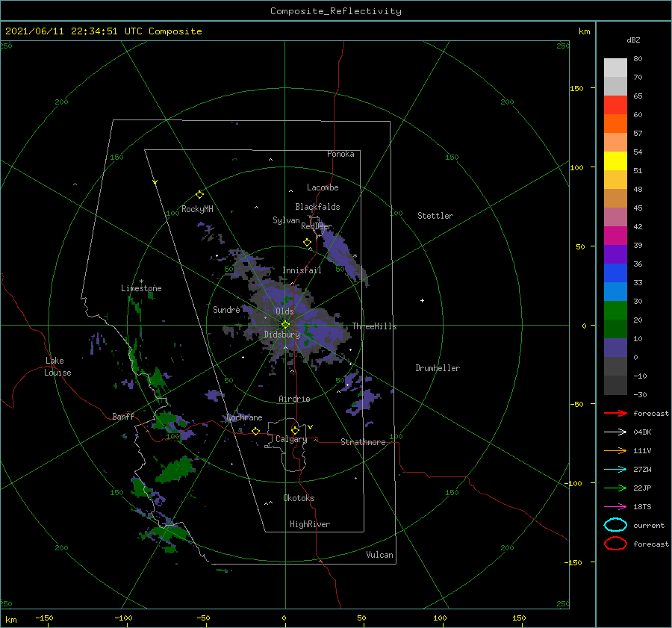The width and height of the screenshot is (672, 628).
Task: Click the Stettler city label
Action: pyautogui.click(x=435, y=216)
